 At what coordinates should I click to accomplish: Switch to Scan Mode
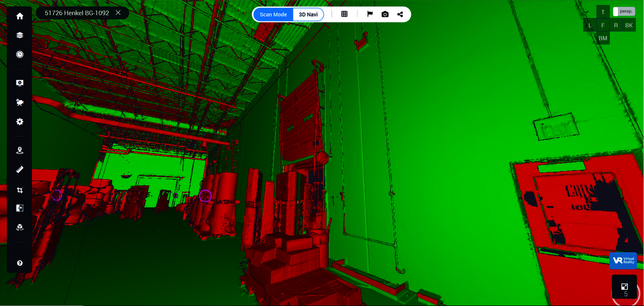pos(273,14)
